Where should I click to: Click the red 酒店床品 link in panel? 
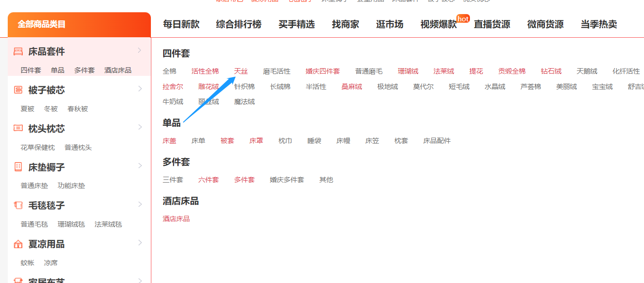pos(176,219)
